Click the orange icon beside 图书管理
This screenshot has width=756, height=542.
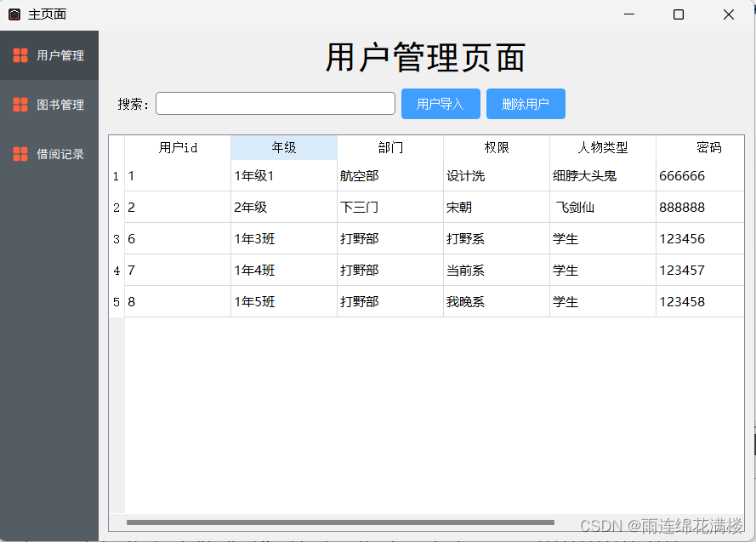pyautogui.click(x=20, y=105)
